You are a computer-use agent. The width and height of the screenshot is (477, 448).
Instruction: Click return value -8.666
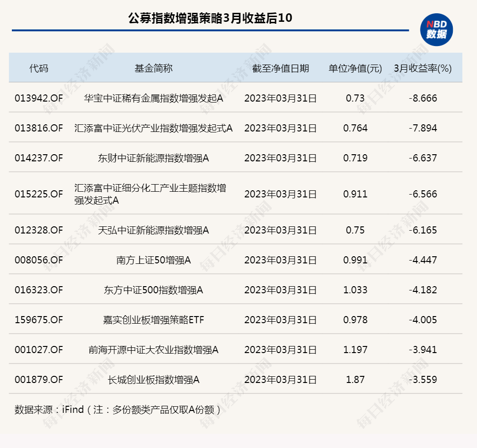click(x=423, y=98)
